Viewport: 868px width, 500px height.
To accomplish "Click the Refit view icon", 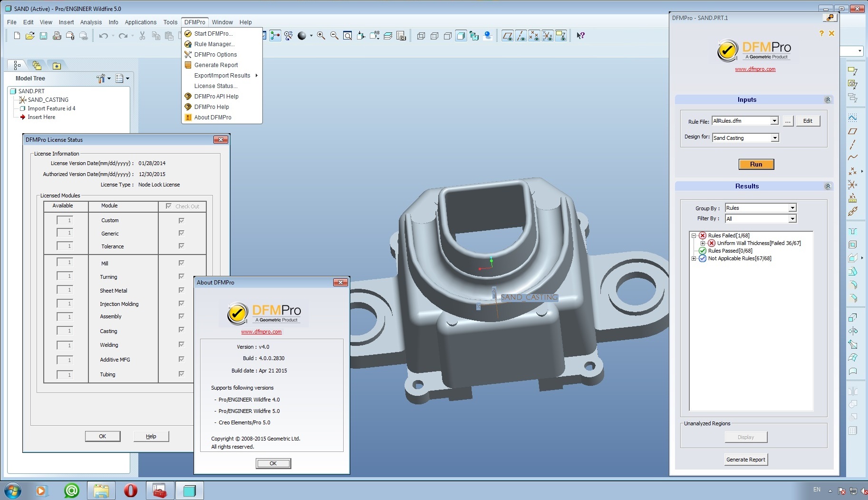I will [347, 36].
